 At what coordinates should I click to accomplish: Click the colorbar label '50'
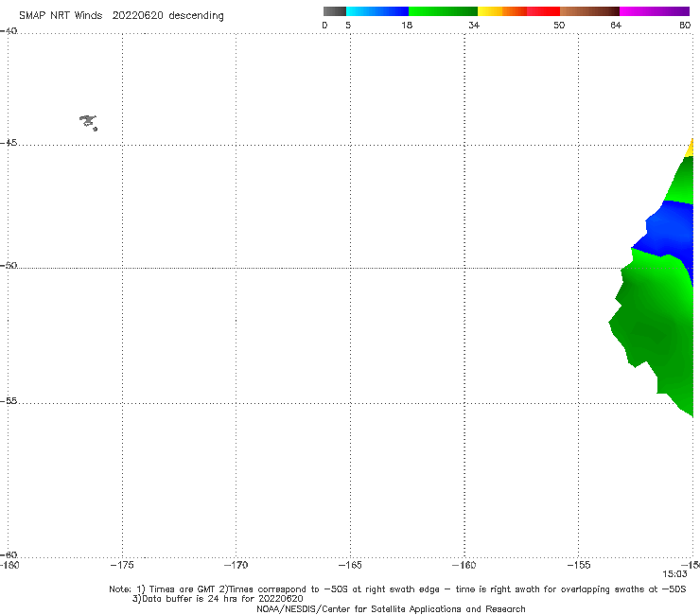click(559, 25)
